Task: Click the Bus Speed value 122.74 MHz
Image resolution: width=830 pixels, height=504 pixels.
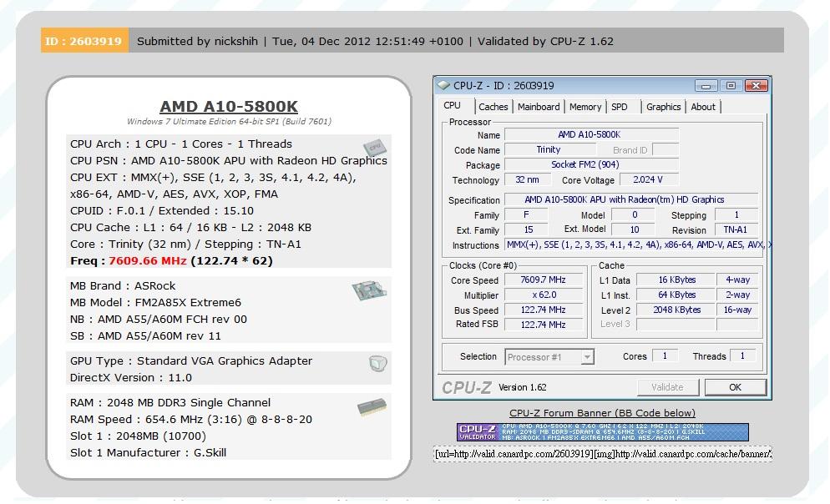Action: tap(543, 310)
